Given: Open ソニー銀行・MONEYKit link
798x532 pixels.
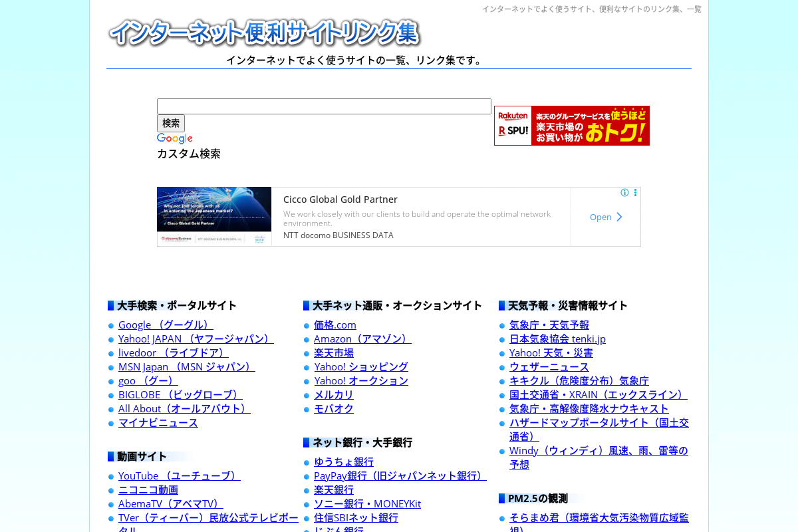Looking at the screenshot, I should tap(367, 504).
